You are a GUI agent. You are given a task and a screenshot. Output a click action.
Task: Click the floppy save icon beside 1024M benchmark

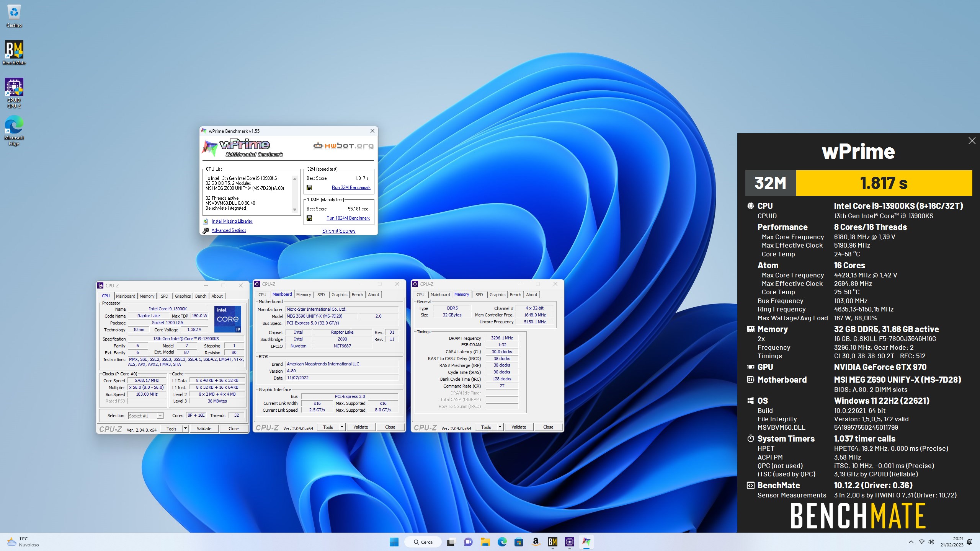click(x=309, y=218)
